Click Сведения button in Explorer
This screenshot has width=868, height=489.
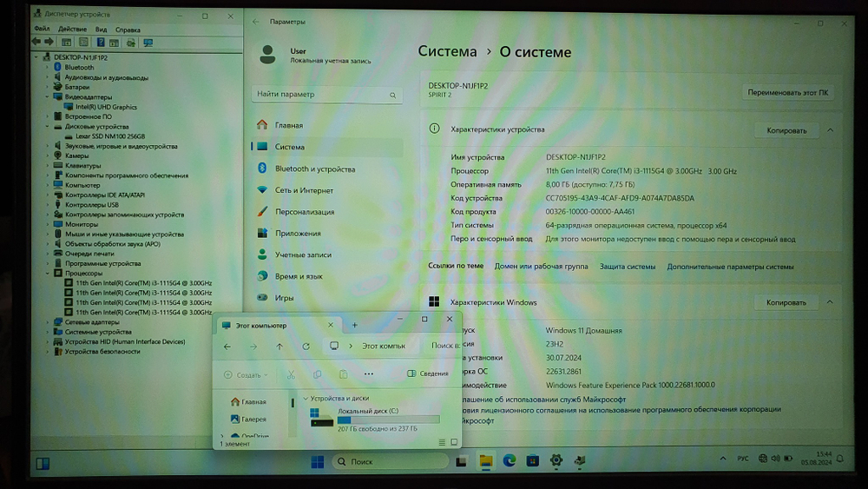click(x=427, y=373)
